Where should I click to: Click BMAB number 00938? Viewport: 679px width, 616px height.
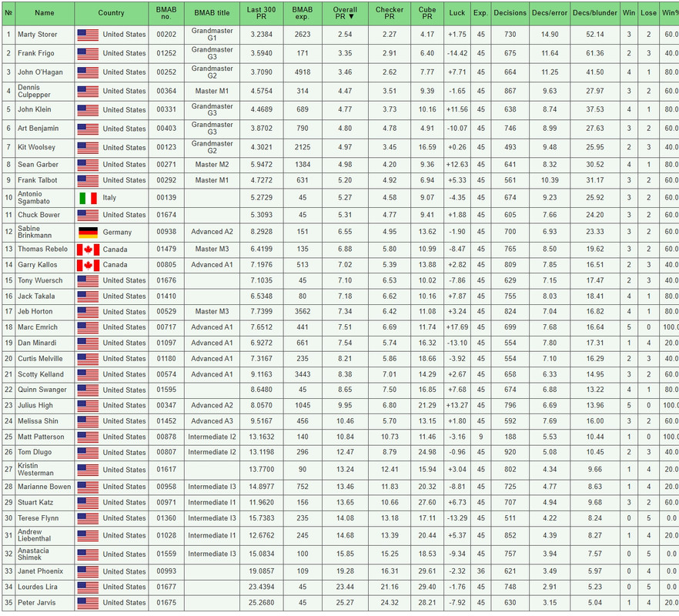[166, 232]
